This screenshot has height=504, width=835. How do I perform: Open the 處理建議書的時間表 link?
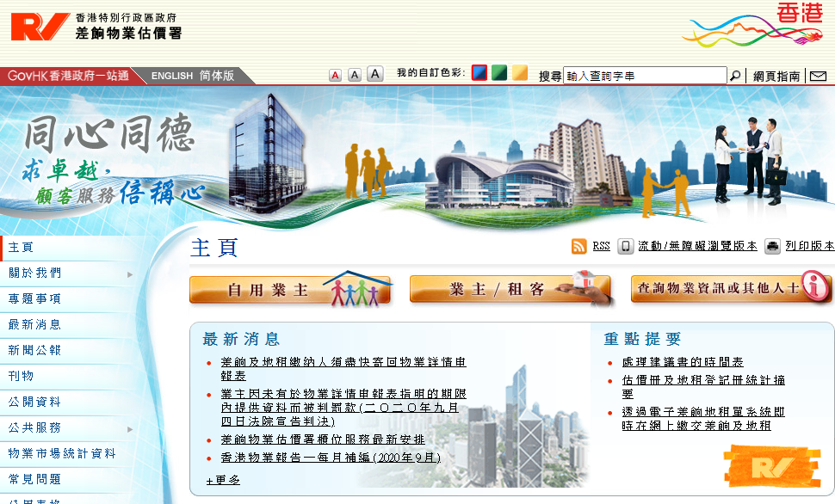click(x=683, y=362)
